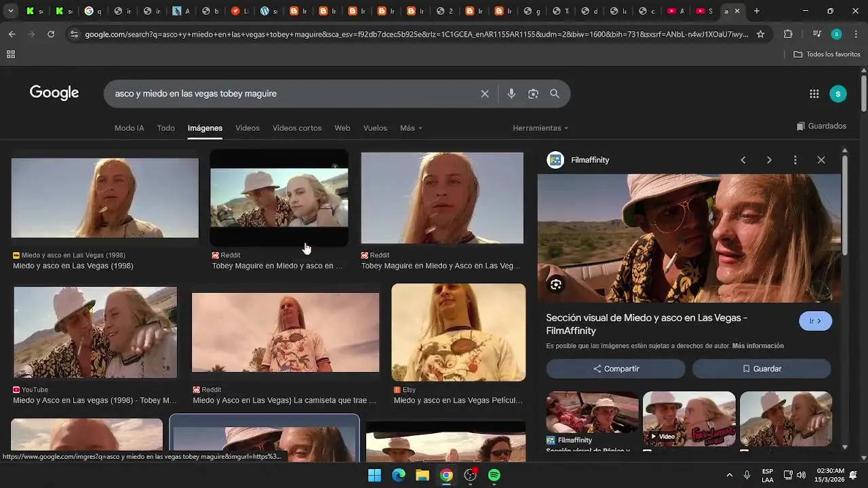This screenshot has height=488, width=868.
Task: View site information icon in address bar
Action: (74, 34)
